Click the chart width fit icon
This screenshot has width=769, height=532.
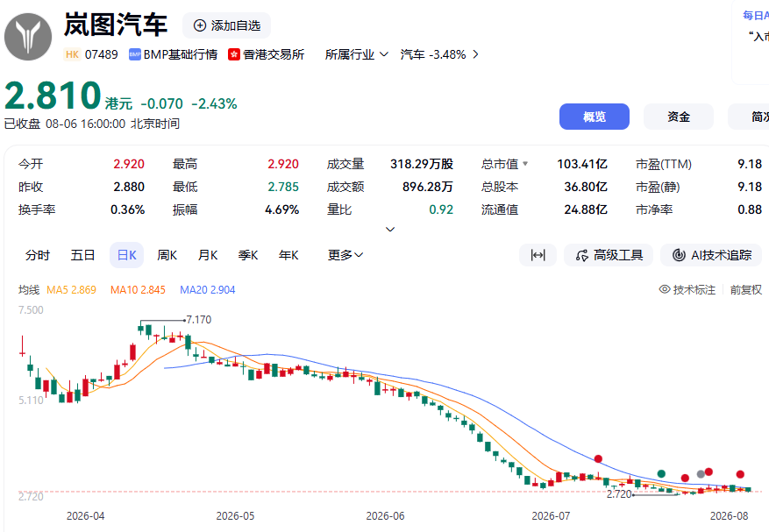[538, 255]
